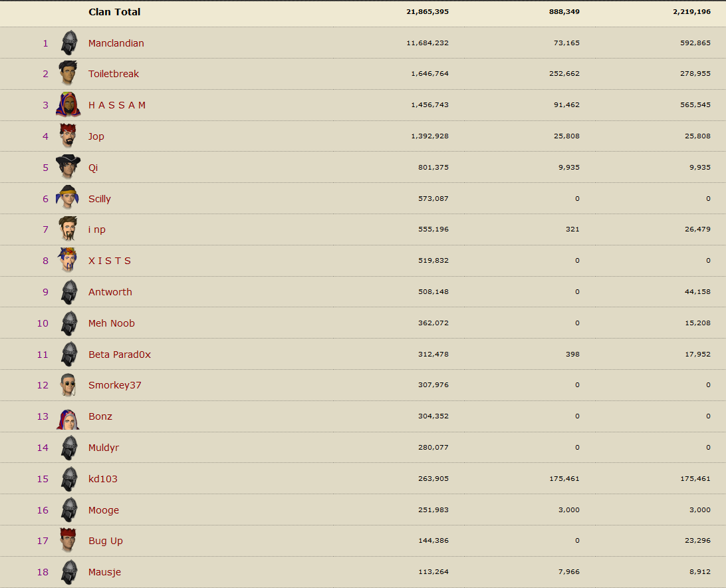The width and height of the screenshot is (726, 588).
Task: Click Bug Up's avatar icon
Action: click(68, 541)
